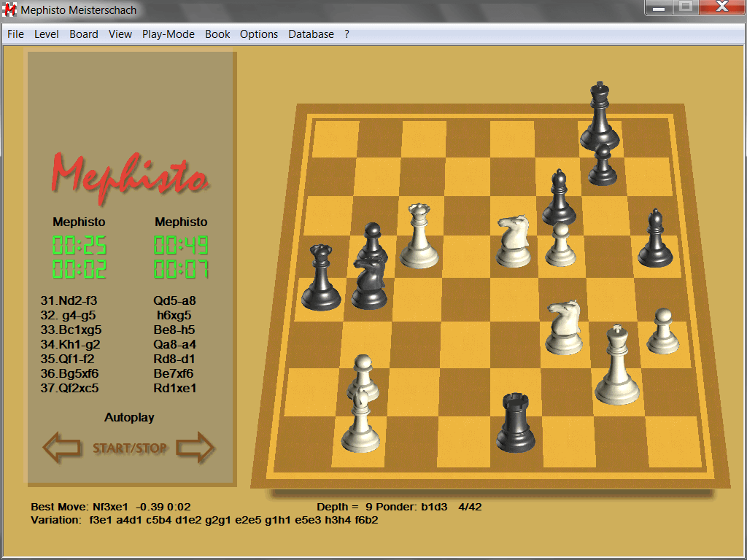
Task: Select move Qa8-a4 in the list
Action: click(x=174, y=344)
